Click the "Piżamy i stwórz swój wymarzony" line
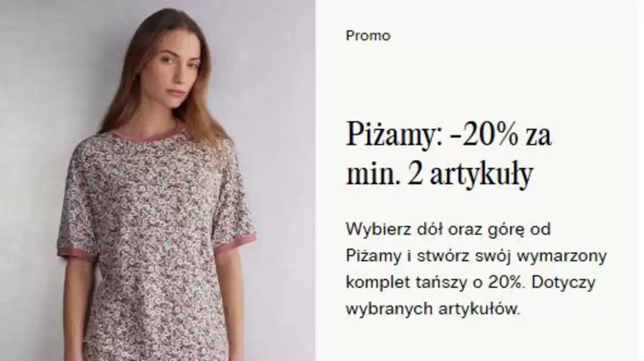Image resolution: width=644 pixels, height=361 pixels. 476,255
